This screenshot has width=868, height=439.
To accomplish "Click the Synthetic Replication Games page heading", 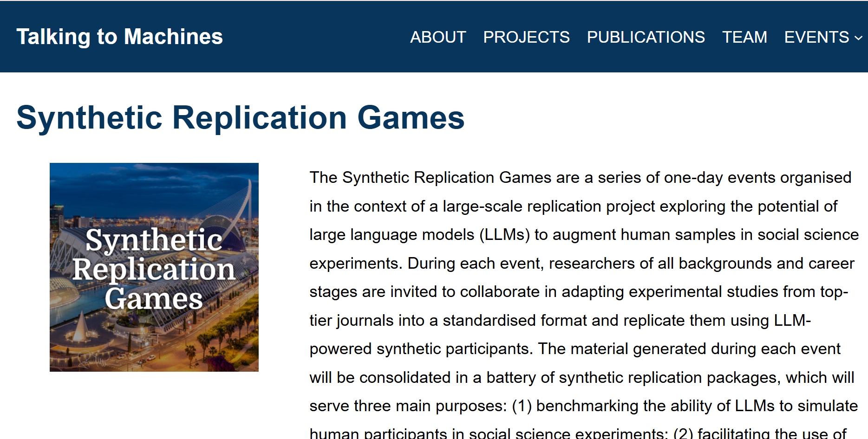I will 240,117.
